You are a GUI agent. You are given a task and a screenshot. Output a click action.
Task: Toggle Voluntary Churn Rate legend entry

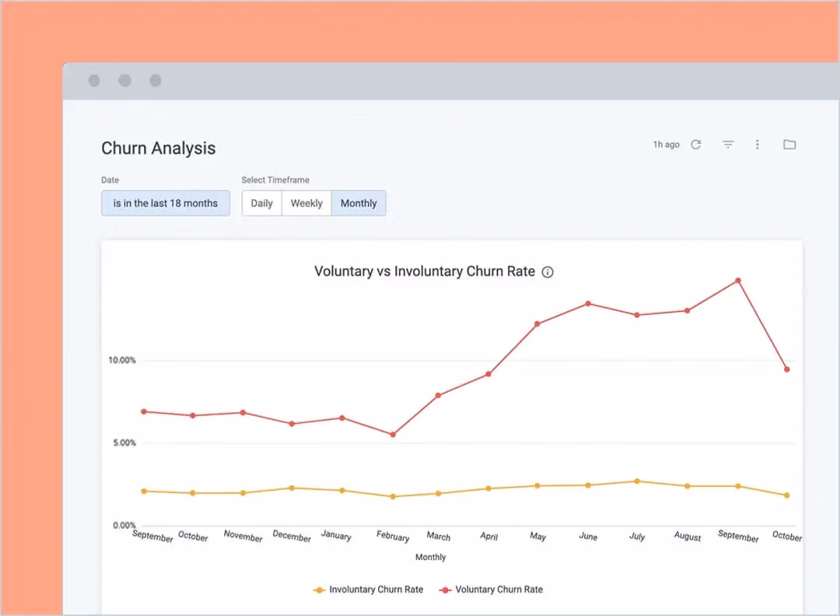[499, 590]
